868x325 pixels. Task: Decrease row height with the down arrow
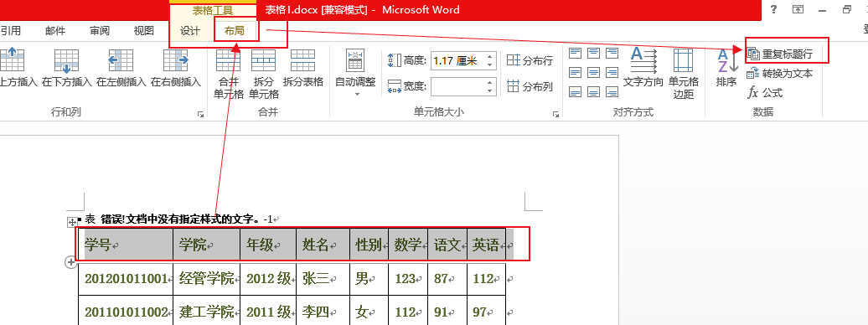pos(489,64)
